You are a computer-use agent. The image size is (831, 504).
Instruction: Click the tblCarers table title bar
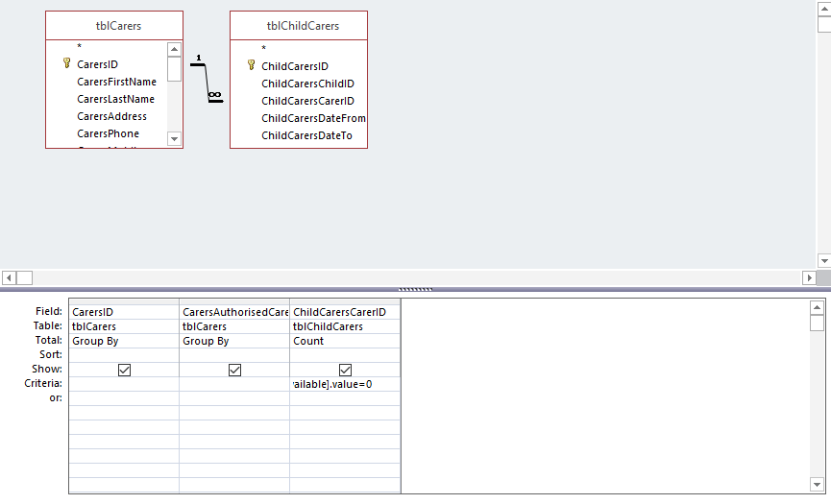pos(114,25)
